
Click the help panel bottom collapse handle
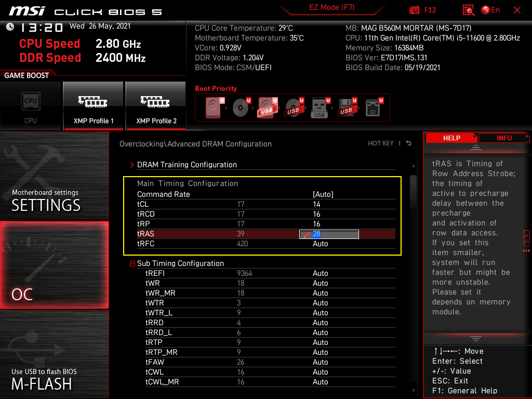475,339
